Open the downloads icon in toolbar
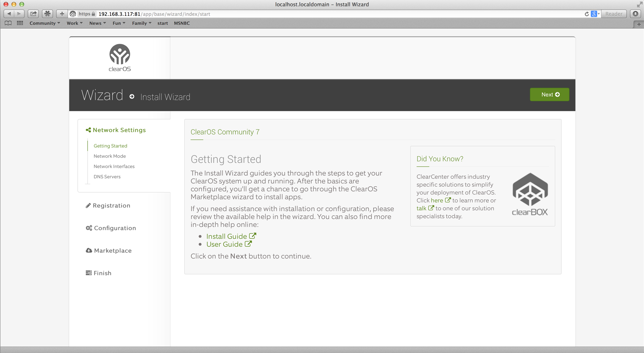 (636, 14)
